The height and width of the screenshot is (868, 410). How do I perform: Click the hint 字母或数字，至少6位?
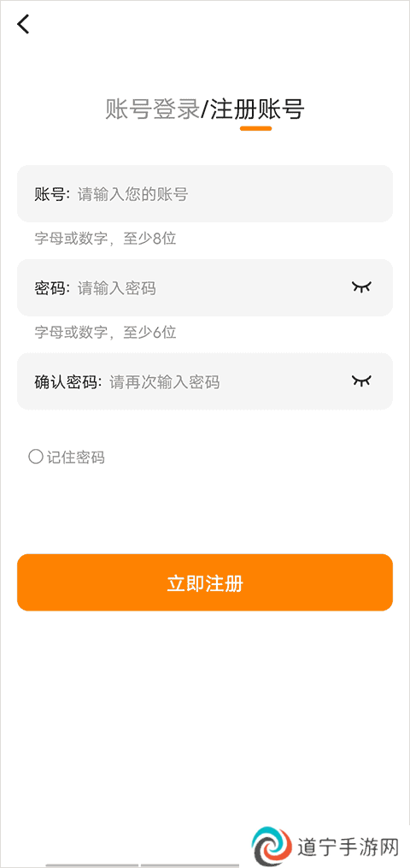pyautogui.click(x=105, y=332)
